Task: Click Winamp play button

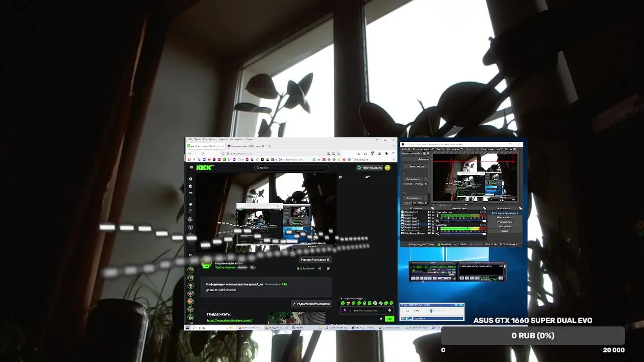Action: (417, 278)
